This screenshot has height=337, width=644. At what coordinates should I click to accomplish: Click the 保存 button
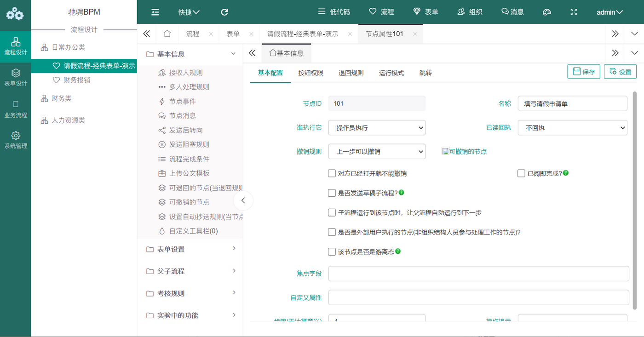[x=583, y=71]
